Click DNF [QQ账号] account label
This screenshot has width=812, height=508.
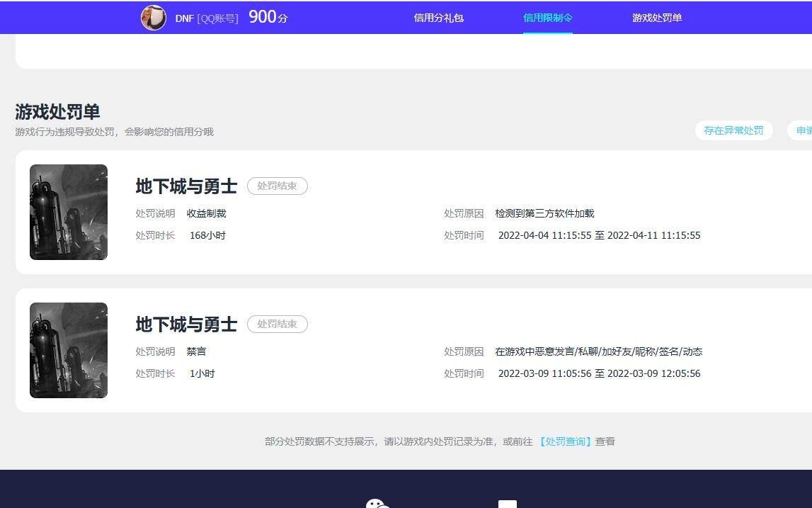point(207,18)
